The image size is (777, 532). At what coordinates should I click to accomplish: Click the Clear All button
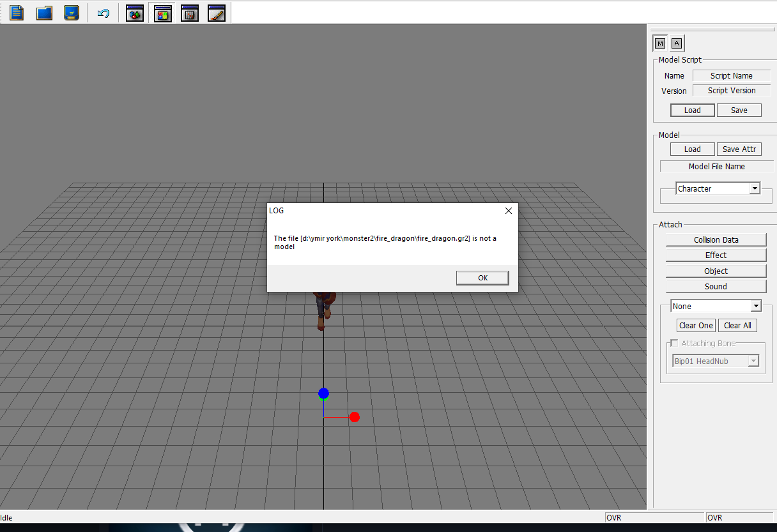737,326
